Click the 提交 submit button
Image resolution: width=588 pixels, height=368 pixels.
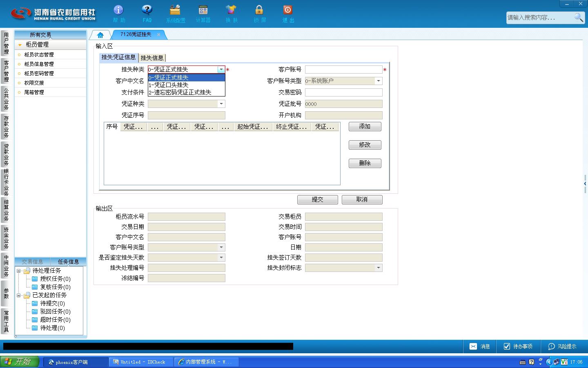[317, 200]
